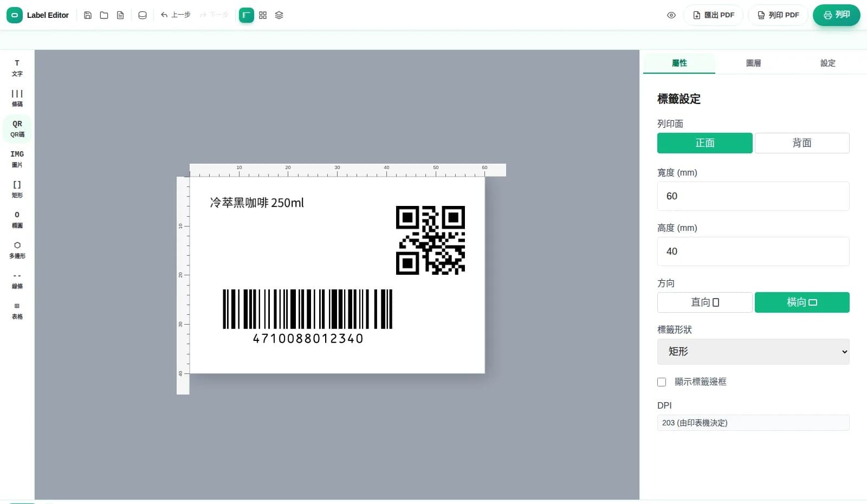
Task: Click the 標籤設定 heading
Action: (x=679, y=99)
